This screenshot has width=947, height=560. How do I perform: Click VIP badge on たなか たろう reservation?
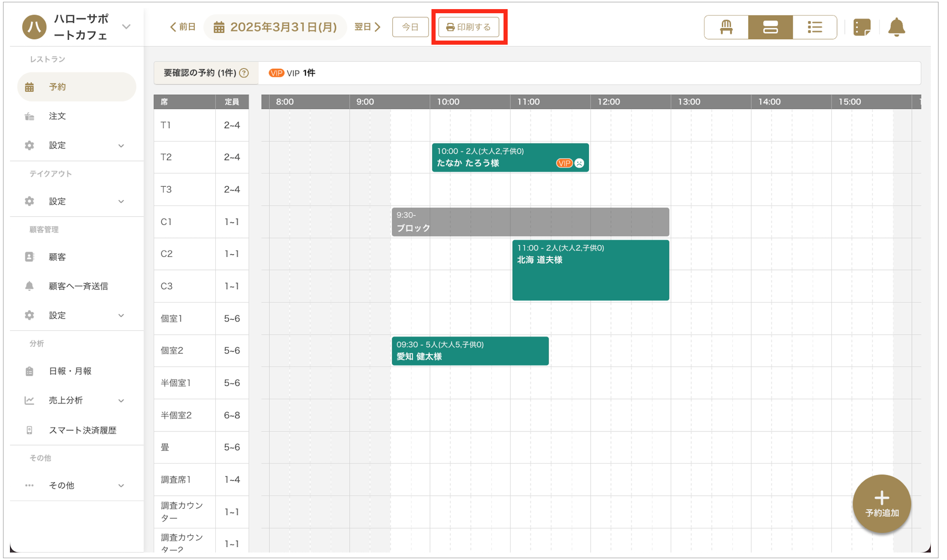[x=564, y=163]
